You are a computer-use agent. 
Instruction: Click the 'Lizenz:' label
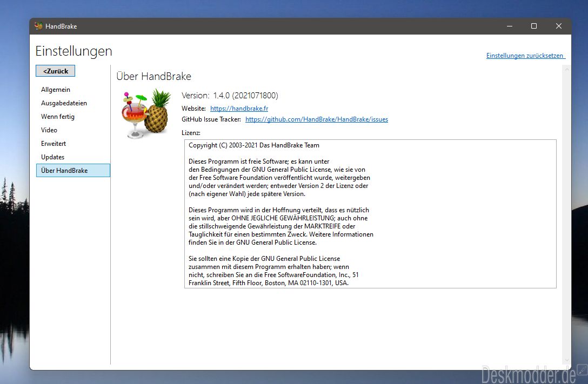click(x=191, y=133)
